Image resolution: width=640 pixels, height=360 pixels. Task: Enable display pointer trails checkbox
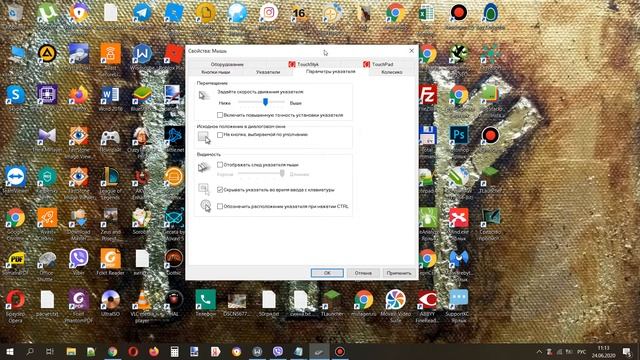[220, 165]
